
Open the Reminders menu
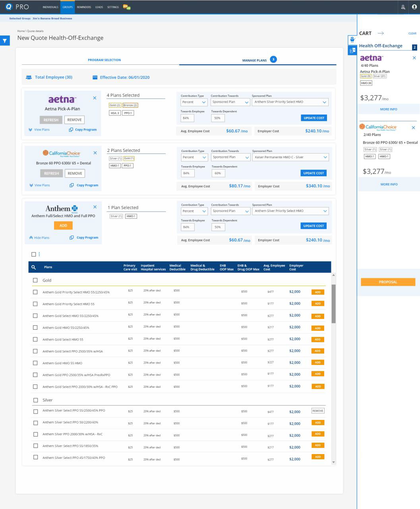tap(84, 7)
